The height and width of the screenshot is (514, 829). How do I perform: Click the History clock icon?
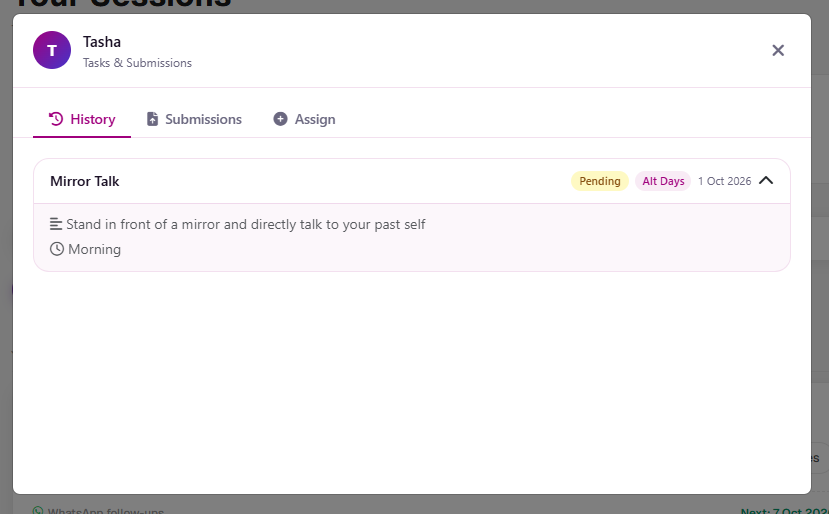56,119
